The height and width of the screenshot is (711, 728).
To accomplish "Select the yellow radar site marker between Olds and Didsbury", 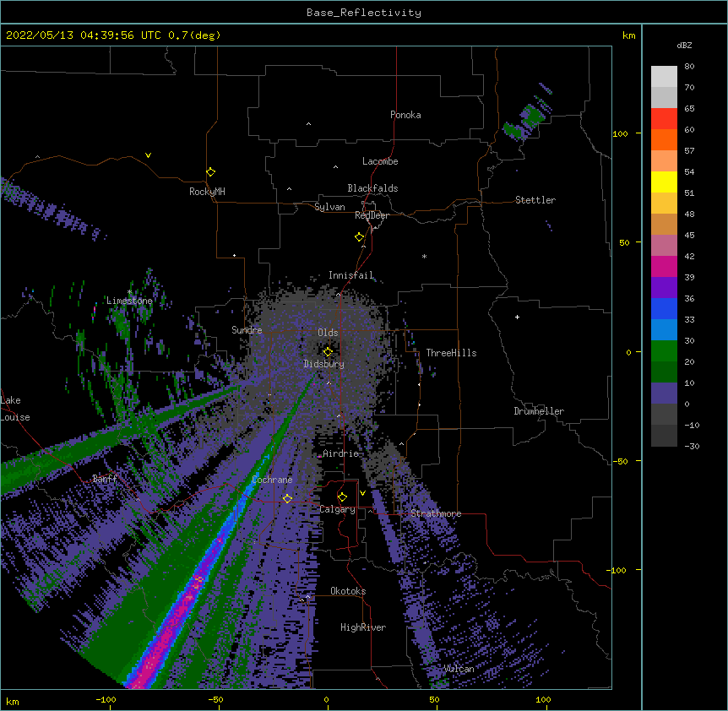I will [x=328, y=351].
